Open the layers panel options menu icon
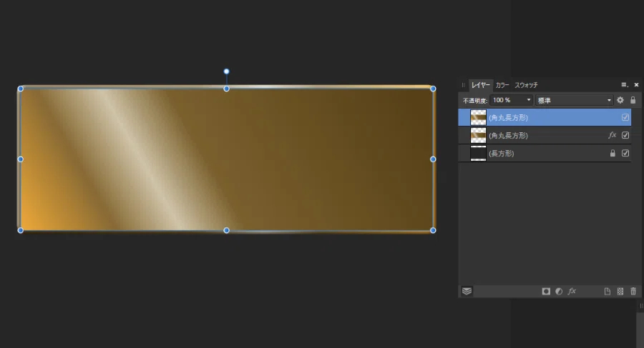Viewport: 644px width, 348px height. (x=624, y=84)
